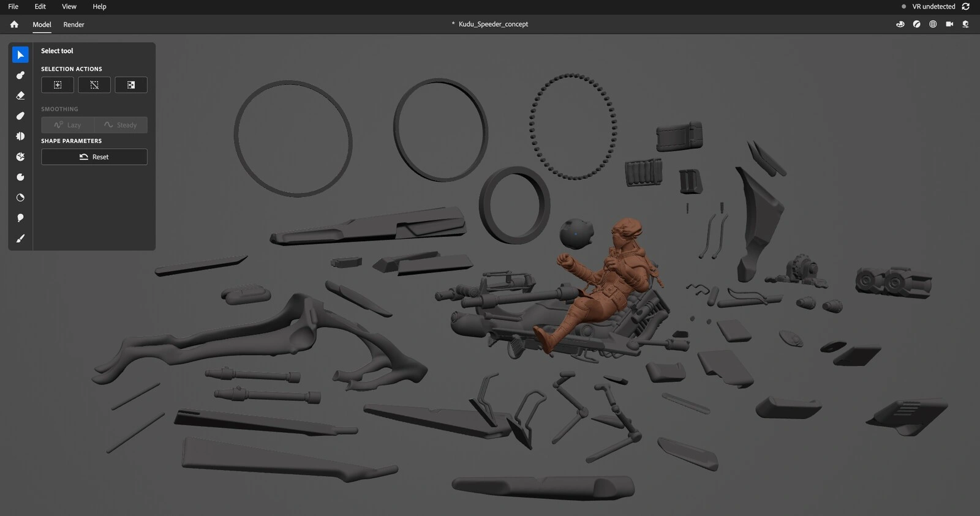The width and height of the screenshot is (980, 516).
Task: Open the camera settings icon
Action: pyautogui.click(x=949, y=24)
